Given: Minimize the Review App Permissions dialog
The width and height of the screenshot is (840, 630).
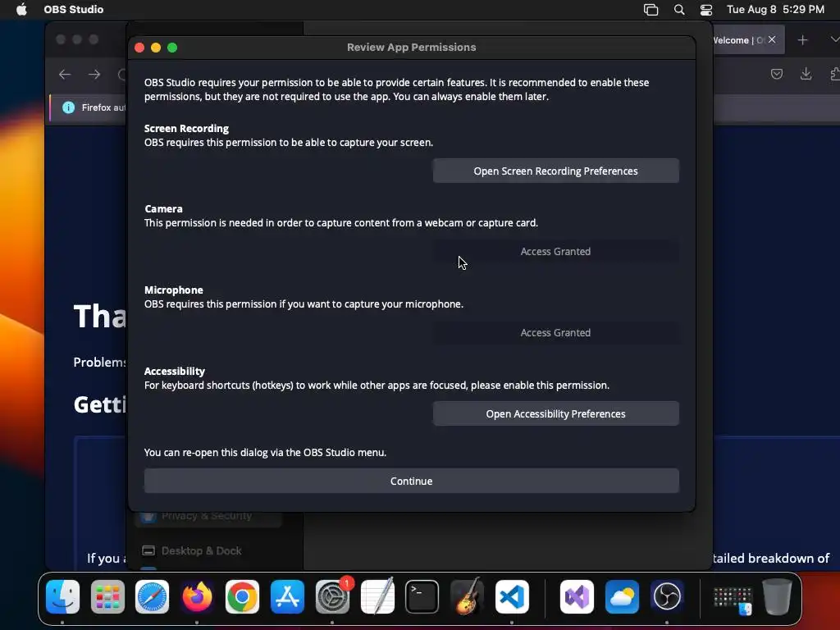Looking at the screenshot, I should [156, 48].
